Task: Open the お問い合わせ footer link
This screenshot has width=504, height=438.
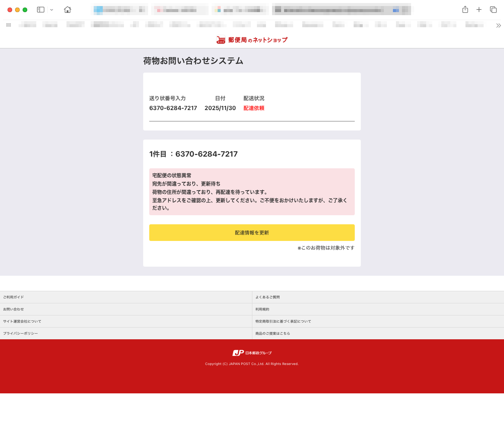Action: [14, 309]
